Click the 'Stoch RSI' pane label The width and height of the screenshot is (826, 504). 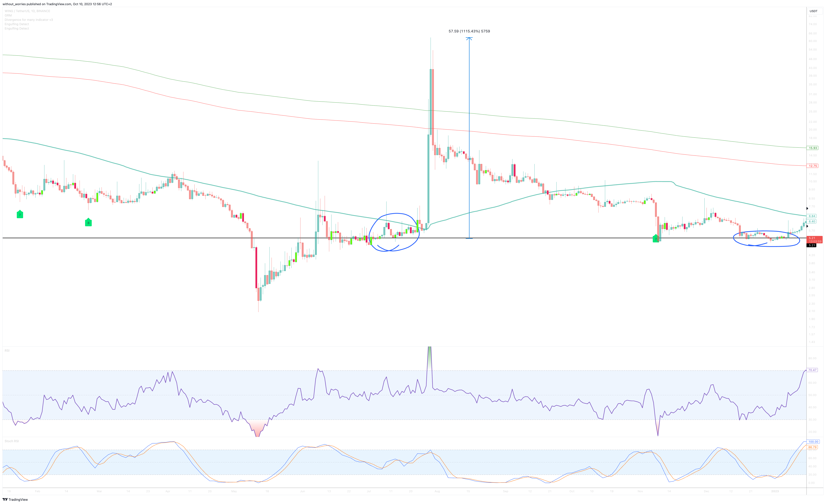pos(12,441)
